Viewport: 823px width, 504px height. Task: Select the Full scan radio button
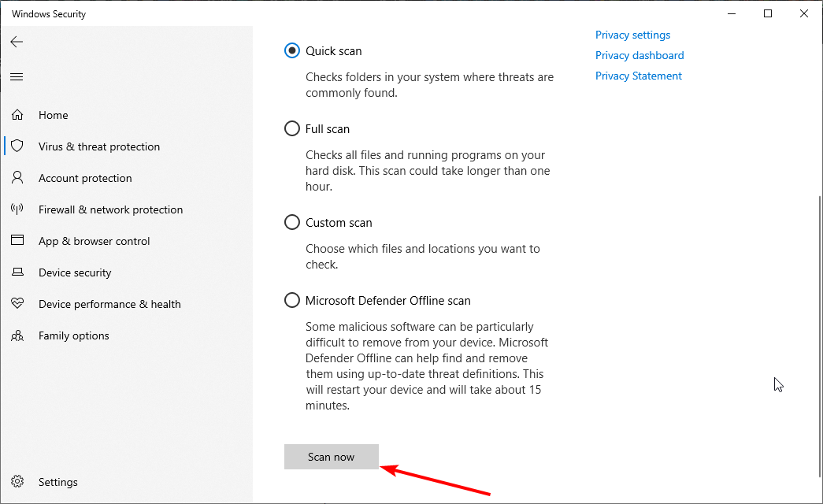click(x=292, y=128)
